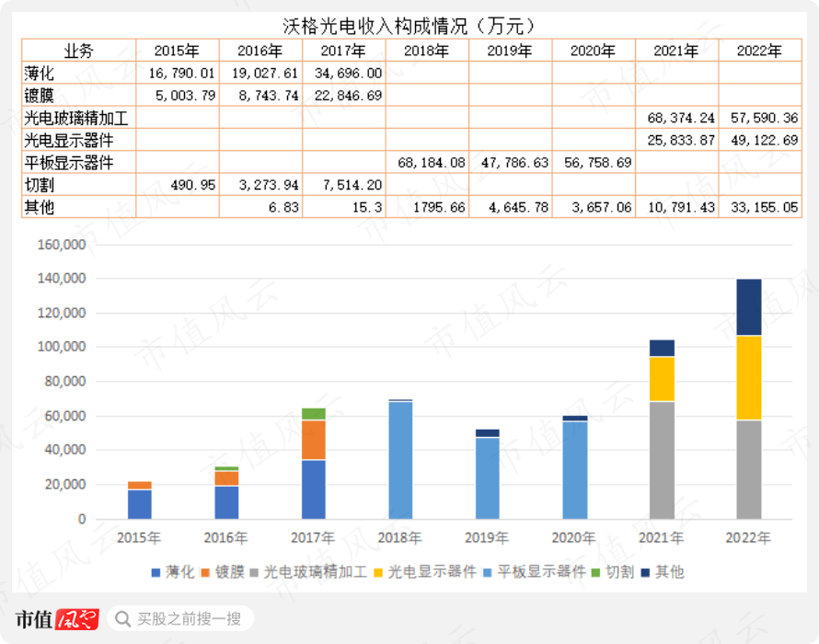The image size is (819, 644).
Task: Select the 3,657.06 table cell
Action: pyautogui.click(x=594, y=207)
